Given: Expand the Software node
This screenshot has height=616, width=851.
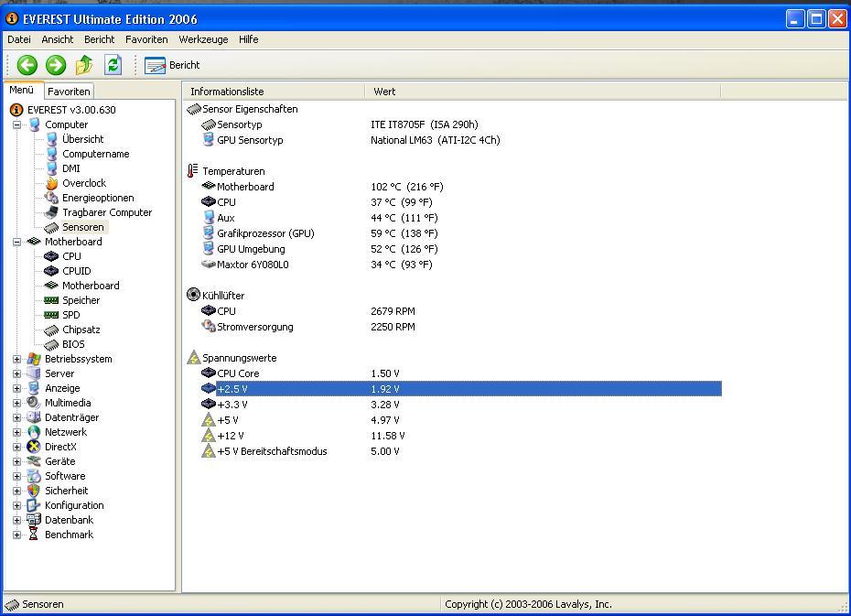Looking at the screenshot, I should tap(16, 477).
